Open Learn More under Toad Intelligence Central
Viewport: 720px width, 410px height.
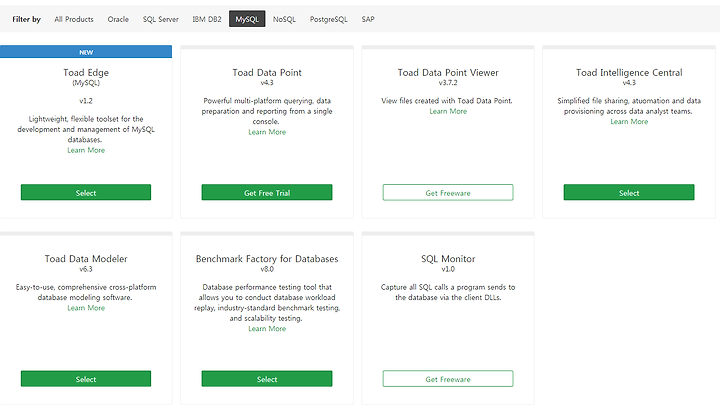tap(629, 122)
